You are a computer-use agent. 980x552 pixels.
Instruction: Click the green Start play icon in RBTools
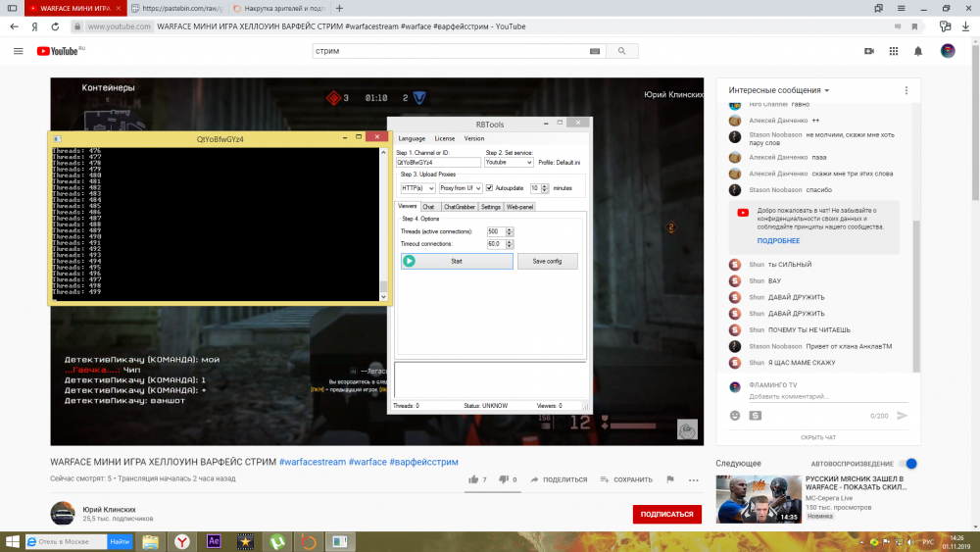(410, 261)
